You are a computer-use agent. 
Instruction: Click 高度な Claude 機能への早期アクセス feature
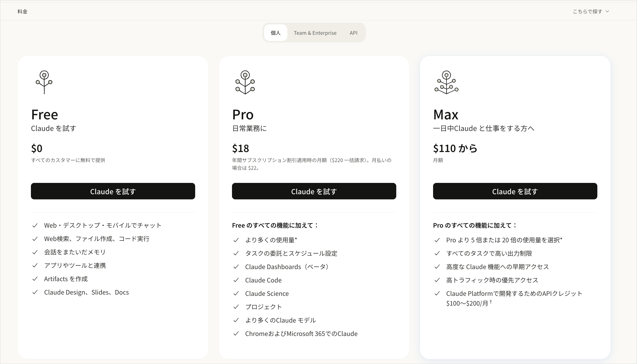click(x=497, y=267)
